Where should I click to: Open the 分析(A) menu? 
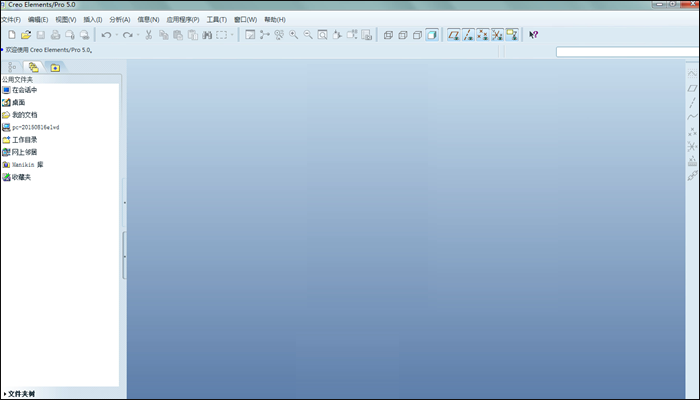(x=120, y=20)
